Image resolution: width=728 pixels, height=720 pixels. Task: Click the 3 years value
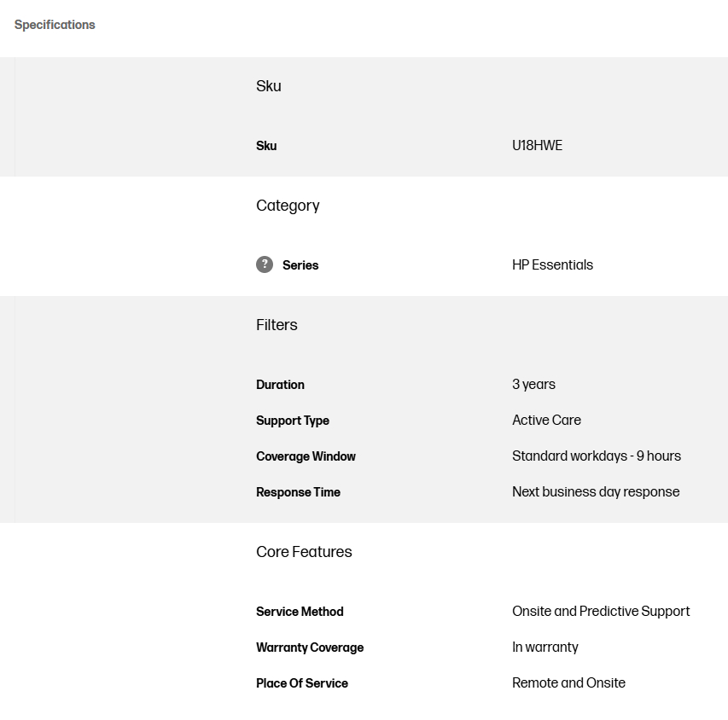click(x=533, y=385)
